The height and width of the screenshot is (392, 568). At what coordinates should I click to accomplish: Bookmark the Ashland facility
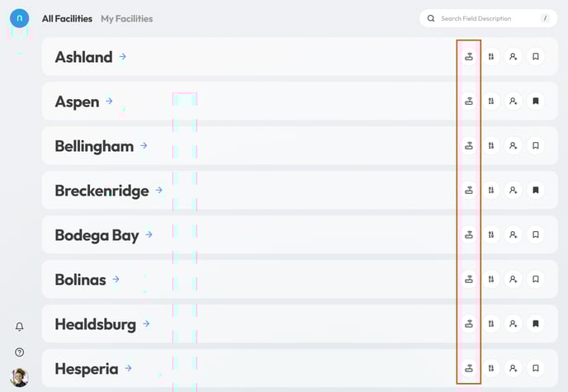point(536,56)
